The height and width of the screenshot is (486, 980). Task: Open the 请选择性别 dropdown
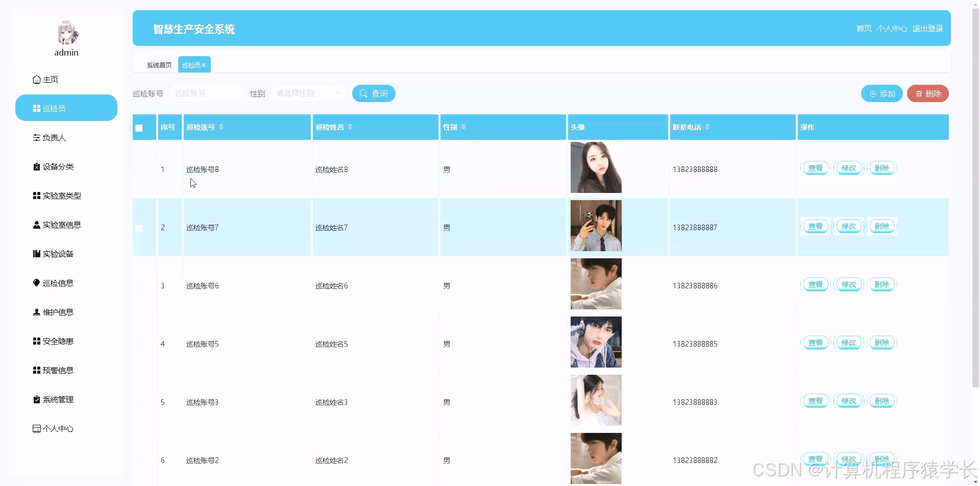point(309,93)
